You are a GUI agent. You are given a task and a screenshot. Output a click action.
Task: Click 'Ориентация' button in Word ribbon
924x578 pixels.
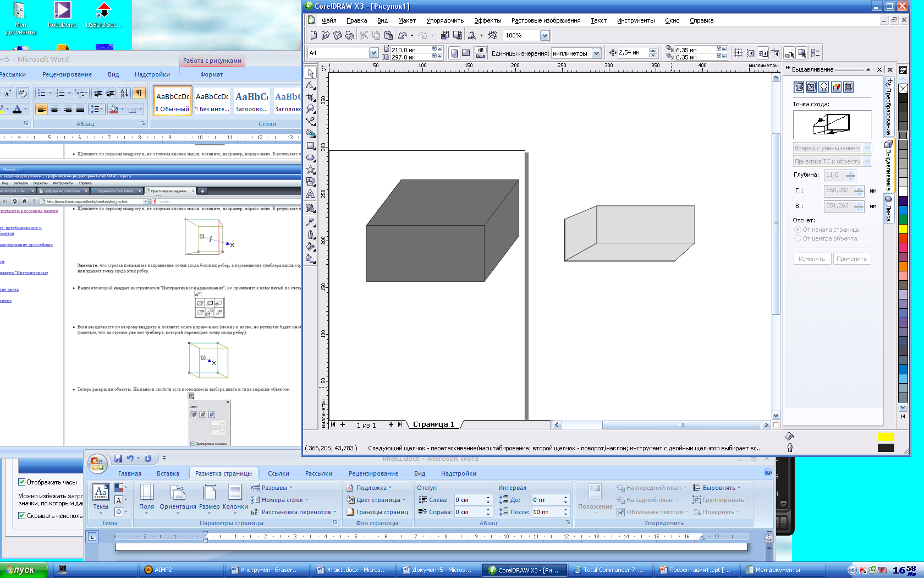point(178,500)
